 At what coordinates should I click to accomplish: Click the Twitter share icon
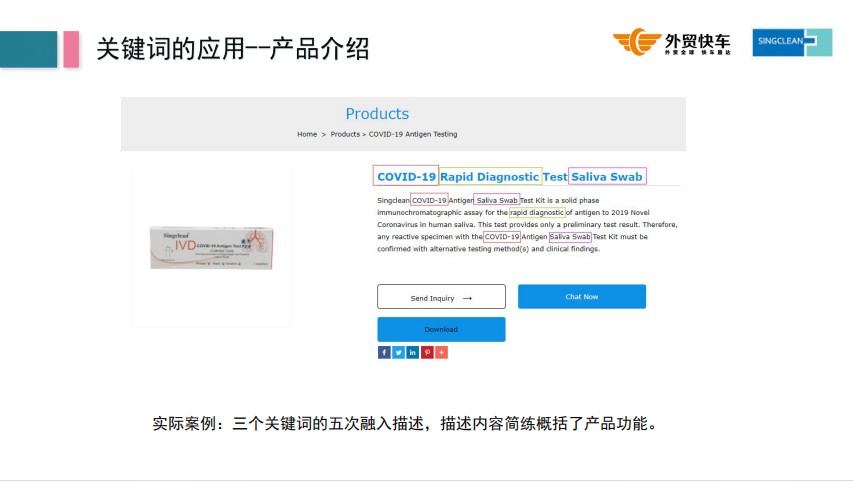click(399, 353)
